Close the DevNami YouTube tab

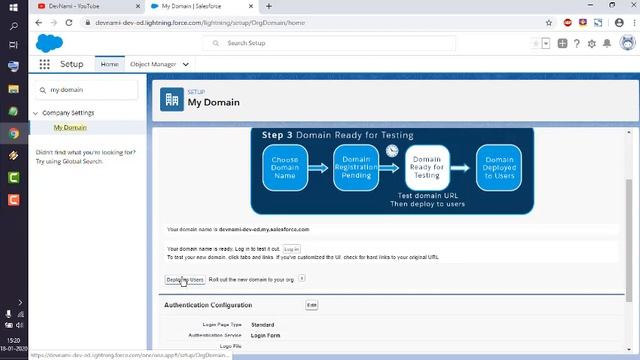[138, 6]
